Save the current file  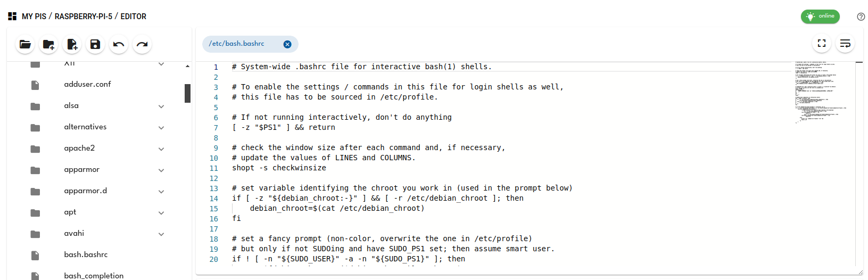[x=95, y=44]
